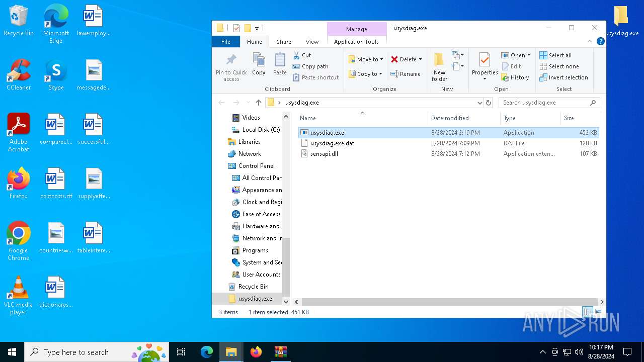
Task: Open Customize Quick Access Toolbar dropdown
Action: [257, 28]
